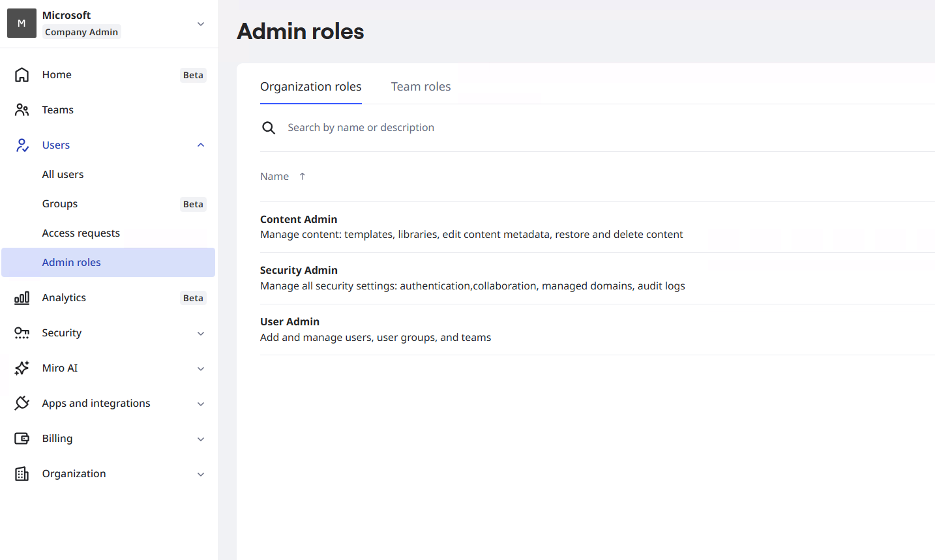Screen dimensions: 935x560
Task: Sort roles by Name column arrow
Action: [x=303, y=177]
